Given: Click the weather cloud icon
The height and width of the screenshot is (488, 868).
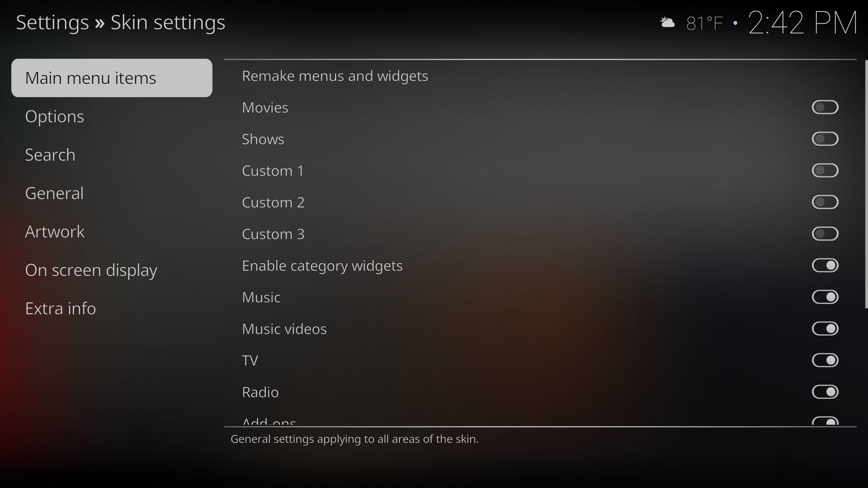Looking at the screenshot, I should 668,23.
